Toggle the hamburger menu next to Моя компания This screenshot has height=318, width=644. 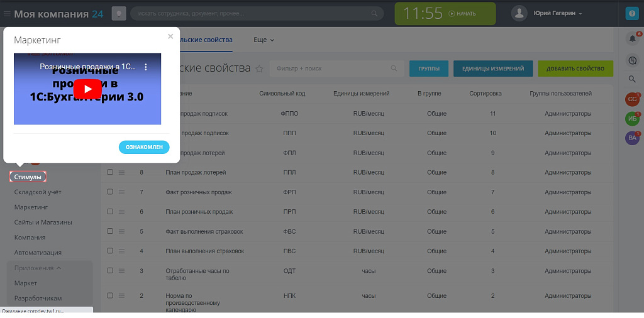click(7, 13)
